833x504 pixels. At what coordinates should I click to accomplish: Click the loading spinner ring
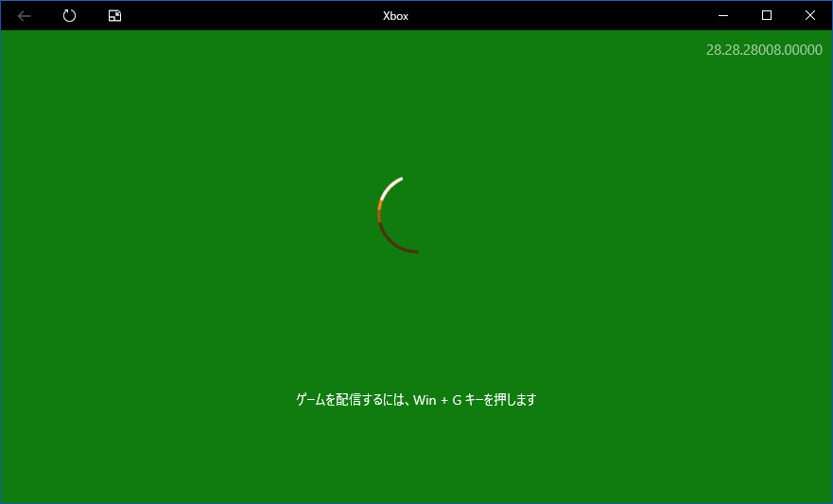click(398, 215)
